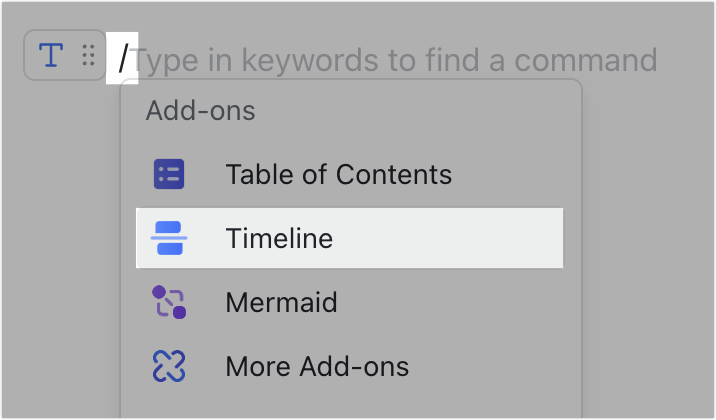The width and height of the screenshot is (716, 420).
Task: Click the block handle button beside the slash
Action: click(64, 55)
